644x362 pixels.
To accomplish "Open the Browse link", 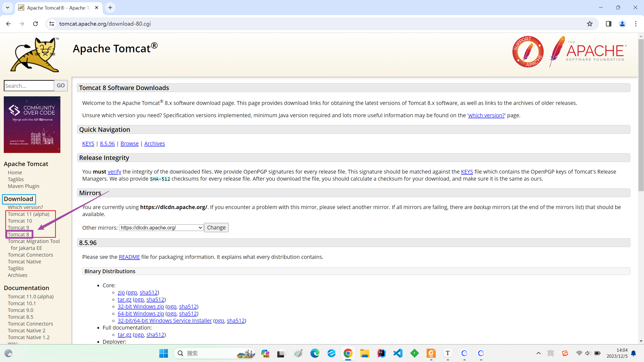I will pyautogui.click(x=129, y=143).
